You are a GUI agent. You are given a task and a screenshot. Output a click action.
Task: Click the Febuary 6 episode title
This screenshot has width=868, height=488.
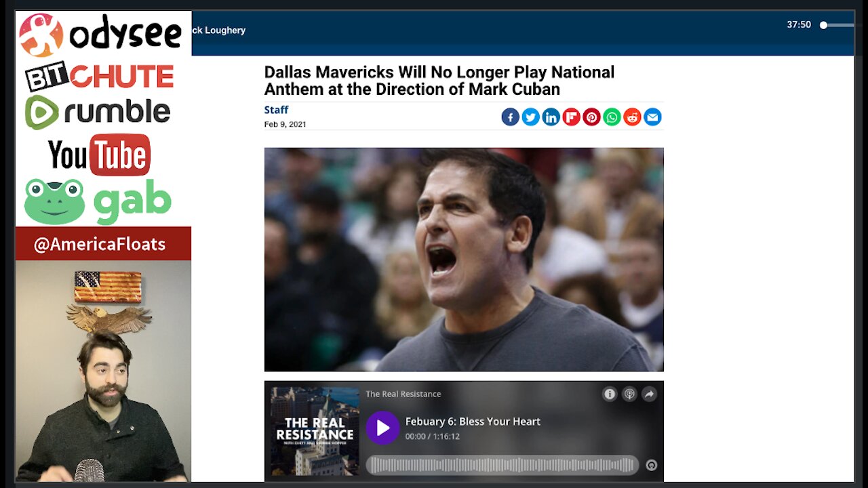pos(473,422)
